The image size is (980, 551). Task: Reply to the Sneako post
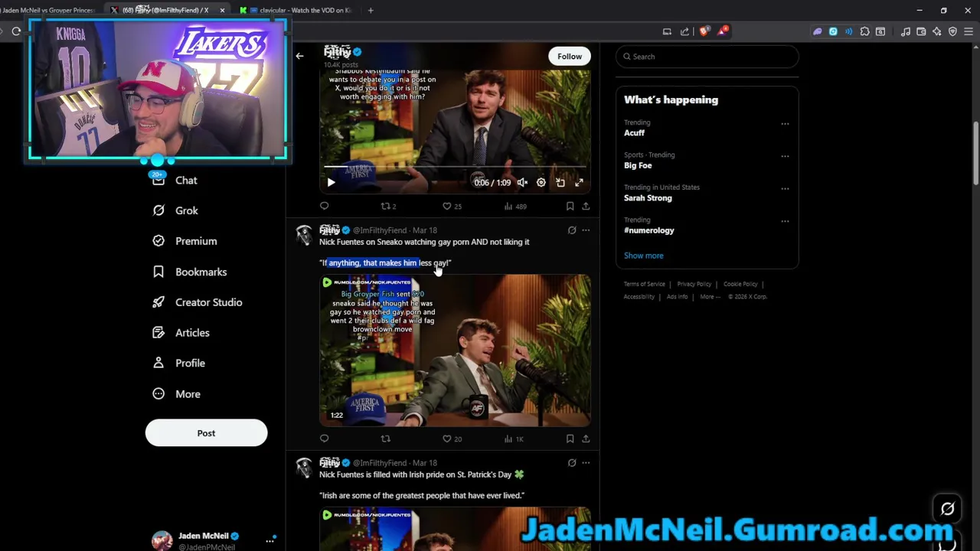coord(325,439)
